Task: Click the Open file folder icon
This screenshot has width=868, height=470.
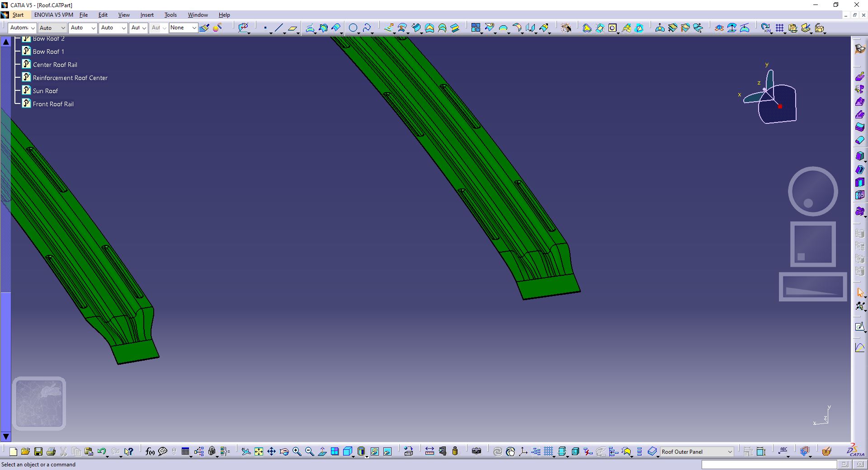Action: pyautogui.click(x=26, y=451)
